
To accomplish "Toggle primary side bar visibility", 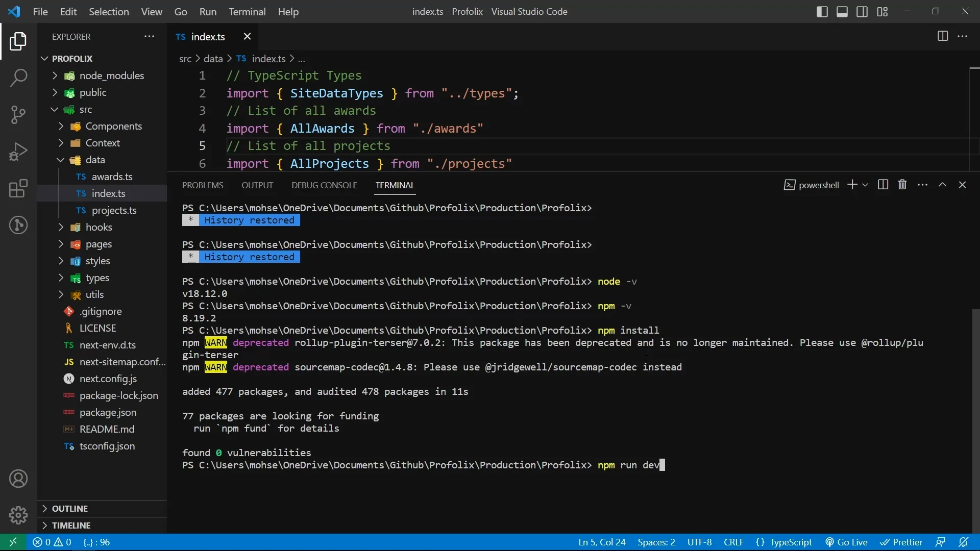I will (x=822, y=12).
